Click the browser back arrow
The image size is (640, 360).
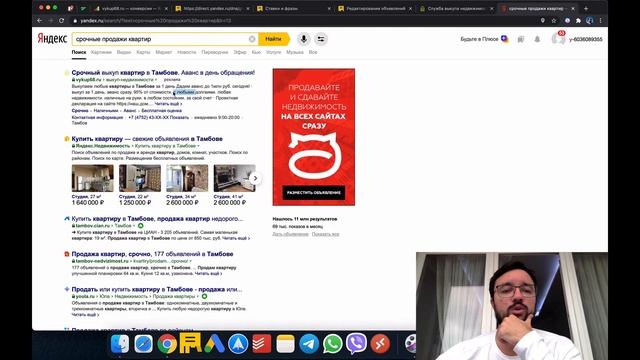point(39,20)
